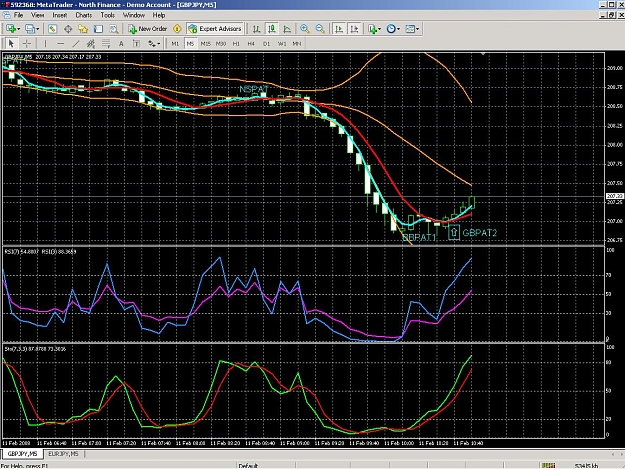
Task: Expand the Arrows objects dropdown
Action: [x=159, y=43]
